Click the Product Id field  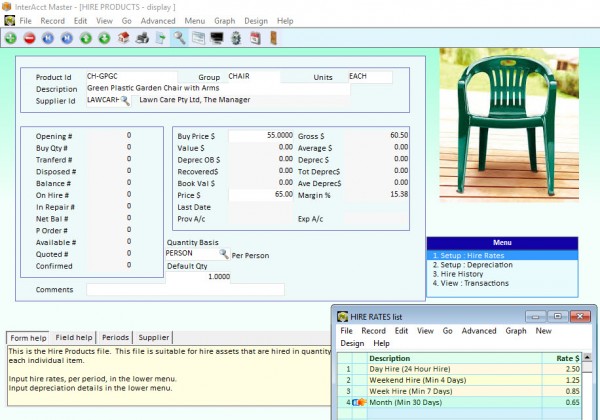[131, 77]
